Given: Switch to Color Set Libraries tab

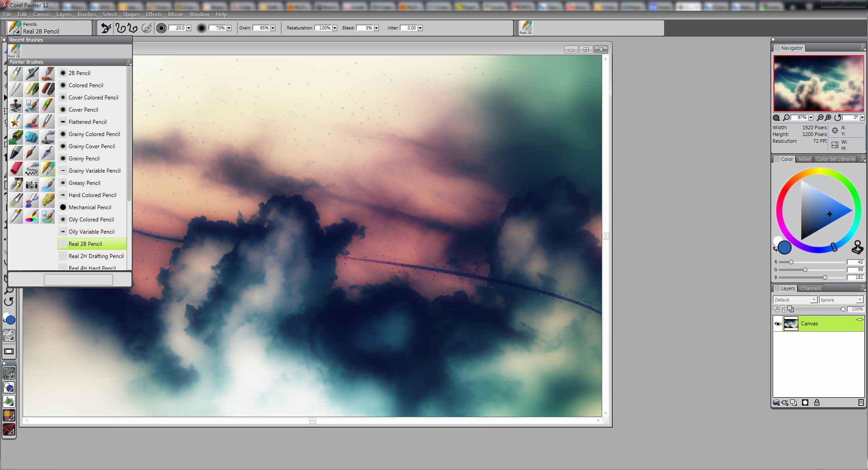Looking at the screenshot, I should click(x=835, y=159).
